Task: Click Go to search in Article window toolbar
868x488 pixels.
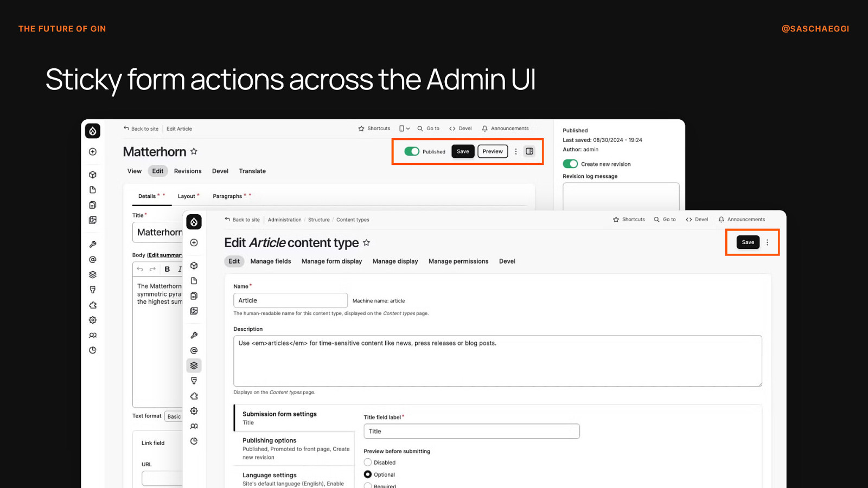Action: point(665,220)
